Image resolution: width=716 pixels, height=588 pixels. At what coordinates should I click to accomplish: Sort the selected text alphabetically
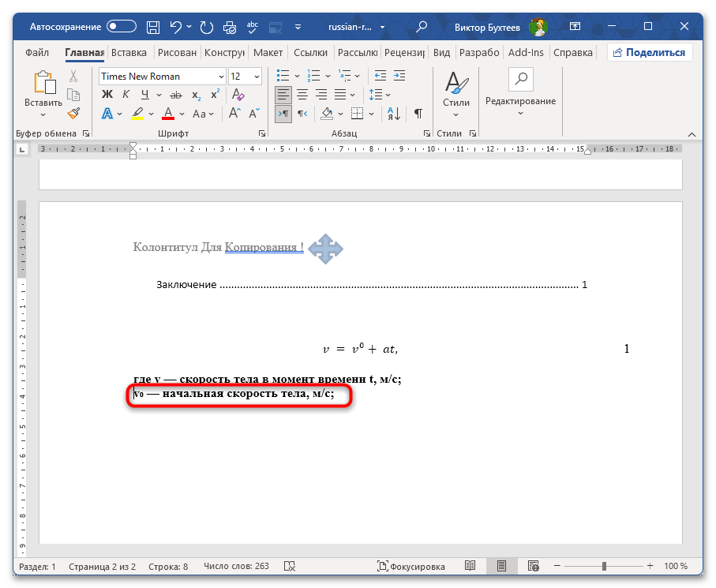click(x=394, y=113)
